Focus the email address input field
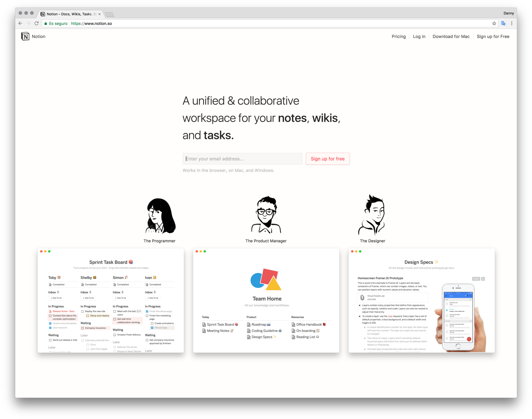The height and width of the screenshot is (419, 532). [242, 159]
